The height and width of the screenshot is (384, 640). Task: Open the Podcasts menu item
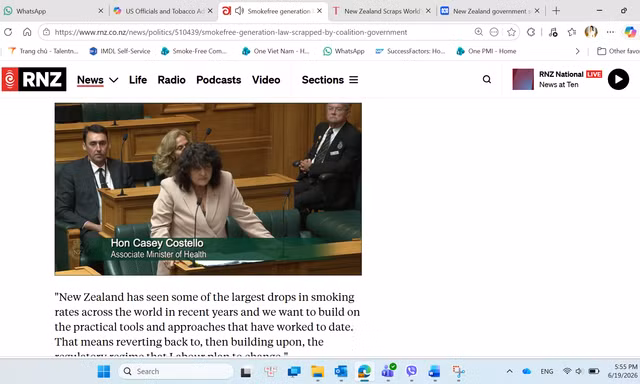[x=219, y=80]
